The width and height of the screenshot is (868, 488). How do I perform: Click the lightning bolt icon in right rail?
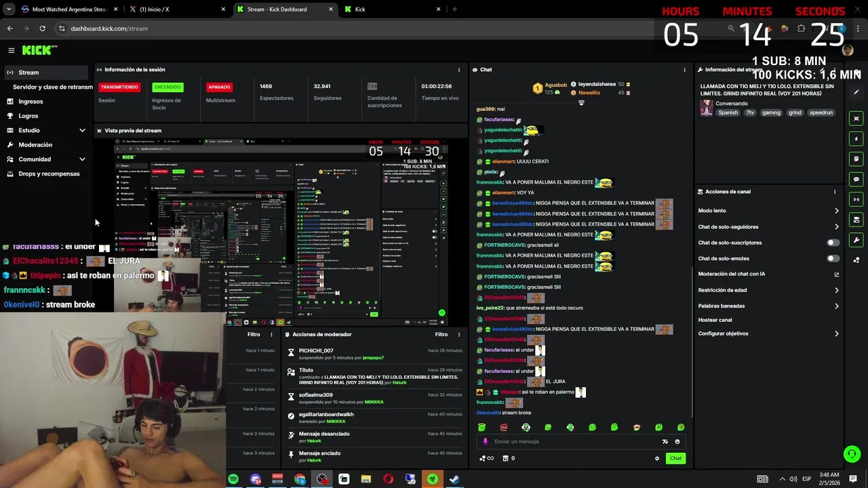click(x=856, y=139)
